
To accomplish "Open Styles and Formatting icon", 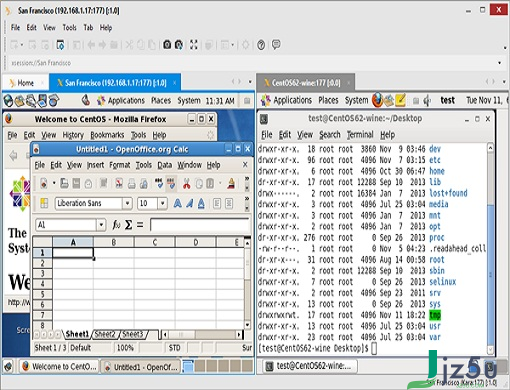I will coord(44,203).
